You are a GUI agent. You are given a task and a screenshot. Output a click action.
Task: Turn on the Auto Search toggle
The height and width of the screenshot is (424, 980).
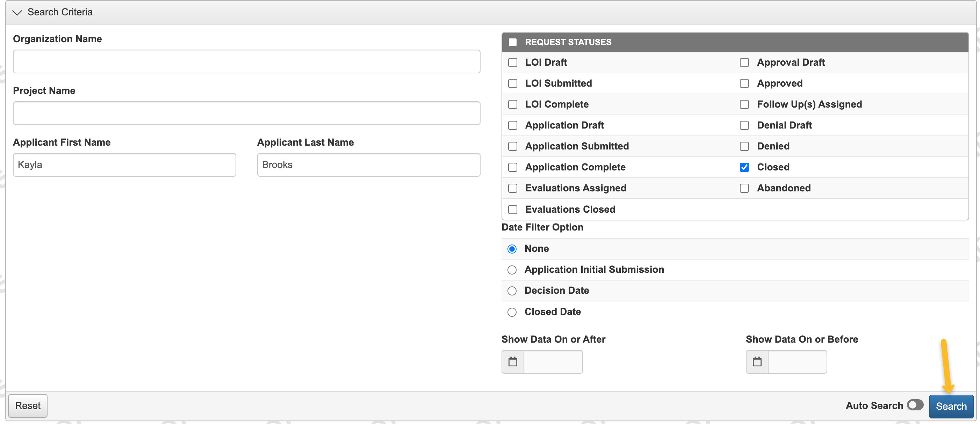coord(915,405)
